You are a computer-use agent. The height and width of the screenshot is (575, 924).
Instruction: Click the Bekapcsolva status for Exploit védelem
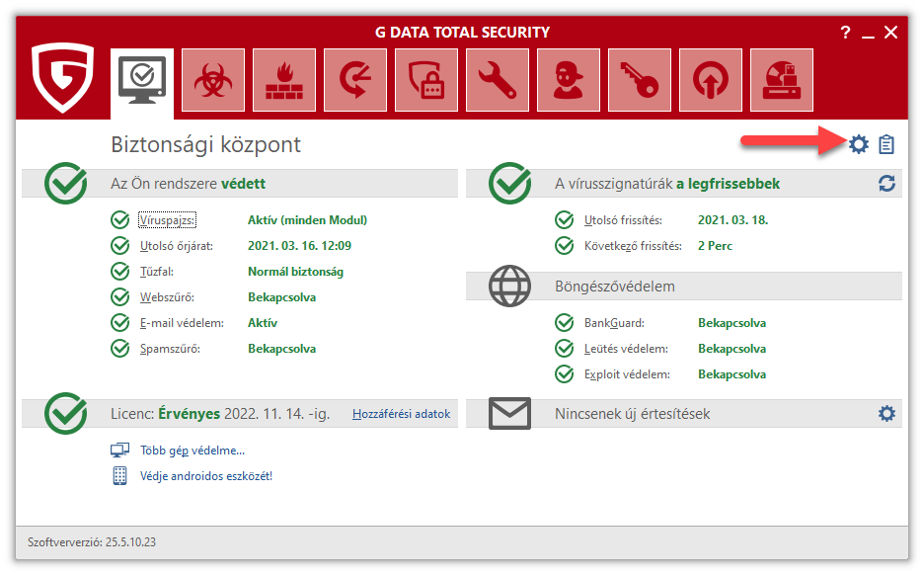point(731,374)
